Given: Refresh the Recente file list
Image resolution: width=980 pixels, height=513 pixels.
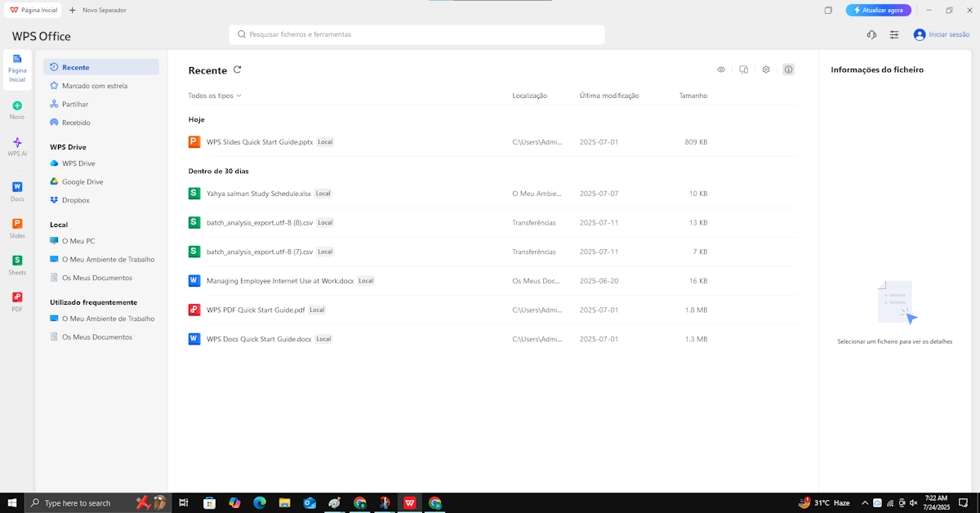Looking at the screenshot, I should 238,70.
